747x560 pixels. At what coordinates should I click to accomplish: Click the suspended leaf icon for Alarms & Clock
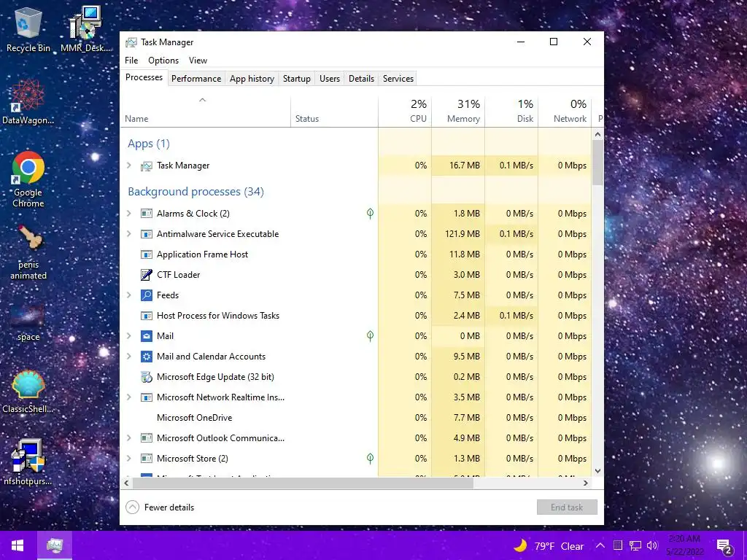pyautogui.click(x=370, y=214)
